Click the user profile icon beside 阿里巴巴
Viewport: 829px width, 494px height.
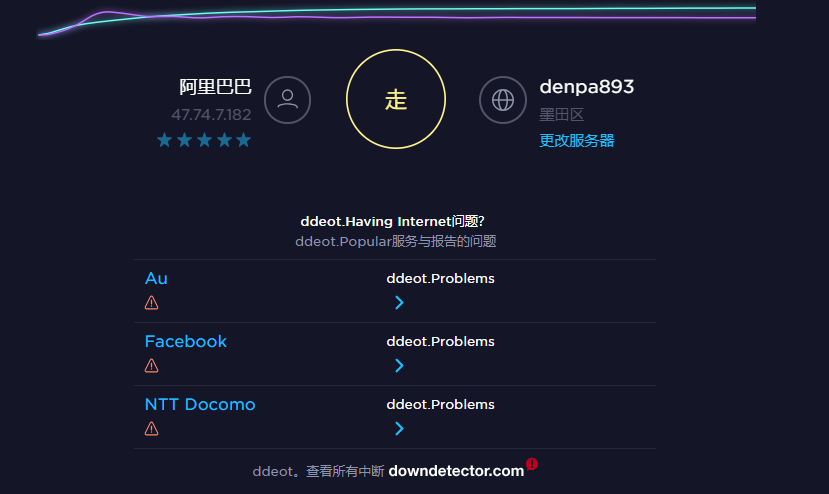click(287, 100)
